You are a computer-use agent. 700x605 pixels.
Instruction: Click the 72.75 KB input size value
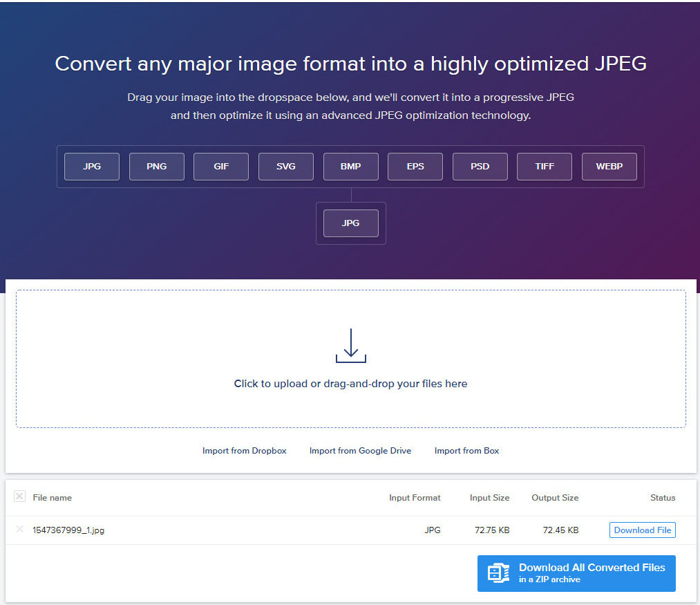tap(492, 530)
